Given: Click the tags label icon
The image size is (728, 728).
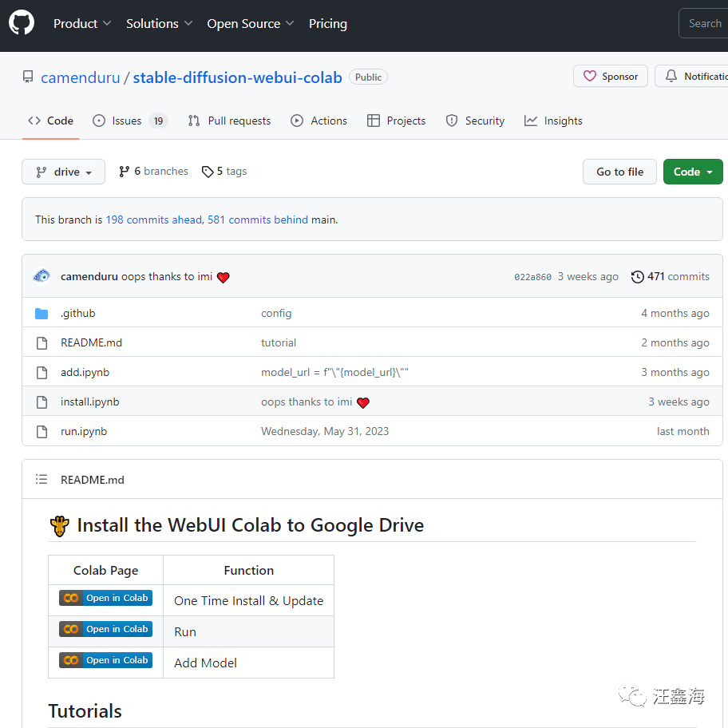Looking at the screenshot, I should 207,172.
